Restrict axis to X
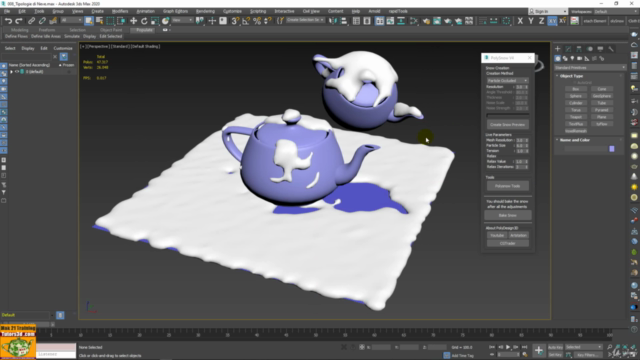This screenshot has height=360, width=640. tap(520, 21)
